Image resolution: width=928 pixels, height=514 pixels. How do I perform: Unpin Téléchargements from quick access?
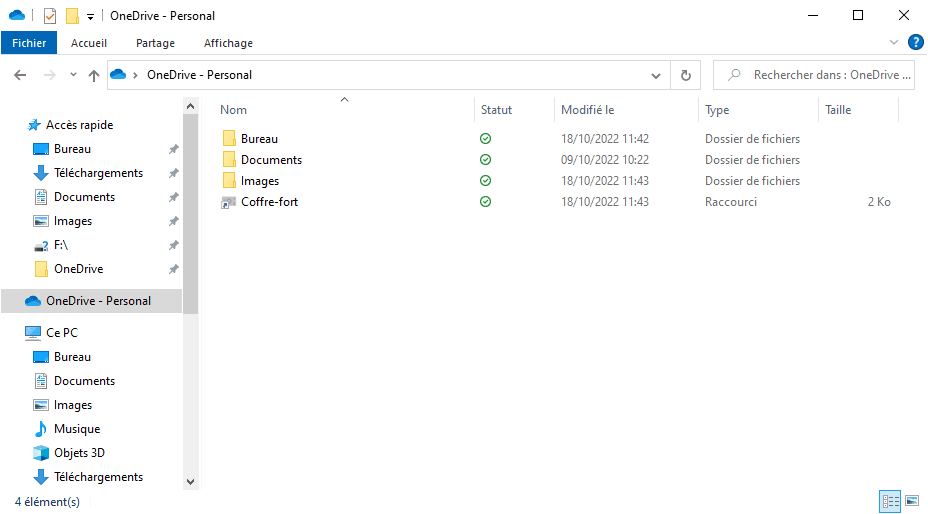[173, 173]
